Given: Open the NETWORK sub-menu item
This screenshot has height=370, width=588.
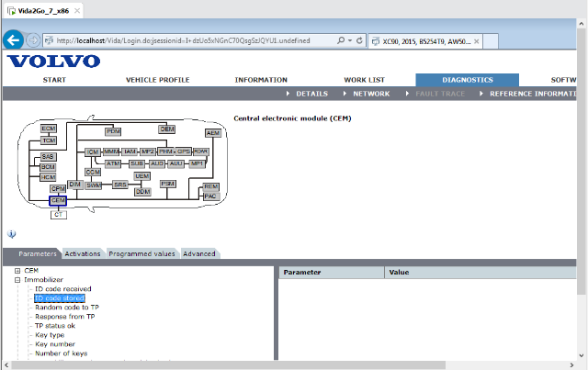Looking at the screenshot, I should click(x=371, y=94).
